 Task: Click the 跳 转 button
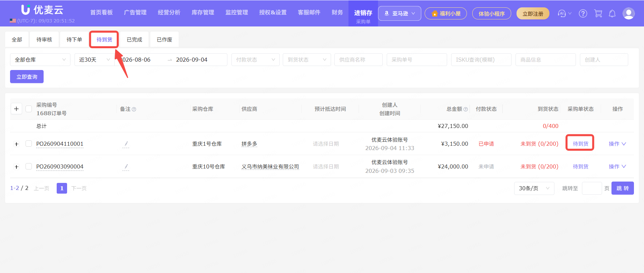coord(623,188)
